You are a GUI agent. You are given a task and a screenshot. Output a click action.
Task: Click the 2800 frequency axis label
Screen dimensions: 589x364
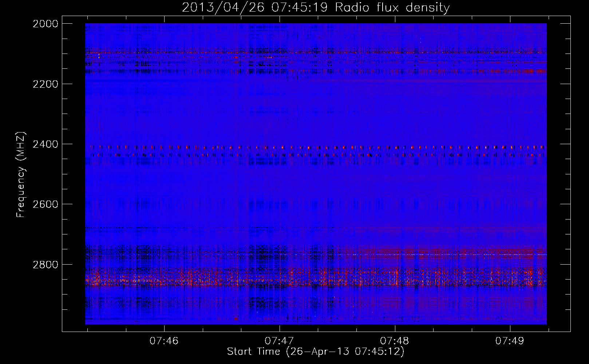point(45,265)
